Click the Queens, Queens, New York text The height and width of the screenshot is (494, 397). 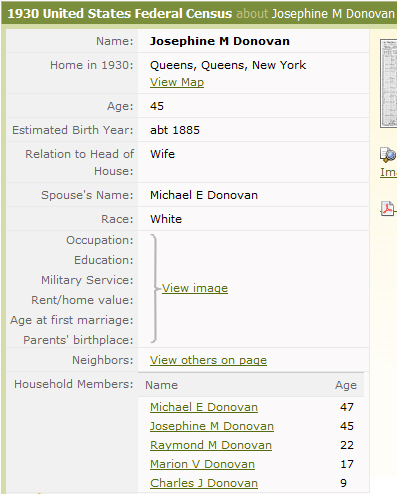[228, 65]
